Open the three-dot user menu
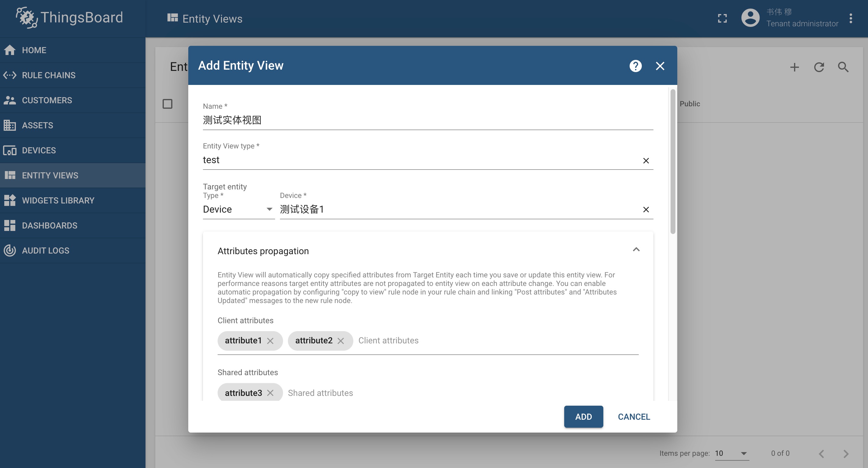 pyautogui.click(x=851, y=19)
